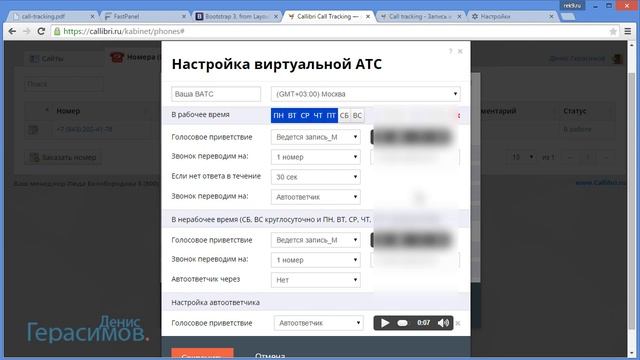Screen dimensions: 640x360
Task: Open non-working-hours Звонок переводим на dropdown
Action: pyautogui.click(x=316, y=260)
